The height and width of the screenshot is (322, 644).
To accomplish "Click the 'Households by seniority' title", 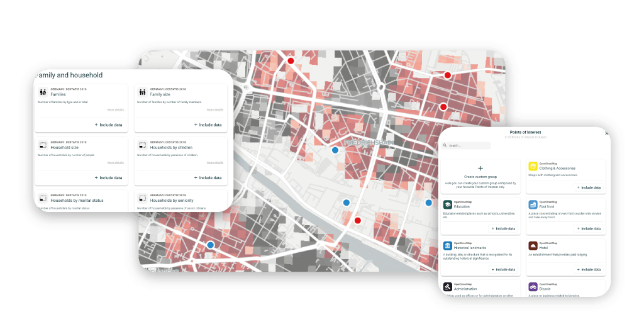I will (x=172, y=201).
